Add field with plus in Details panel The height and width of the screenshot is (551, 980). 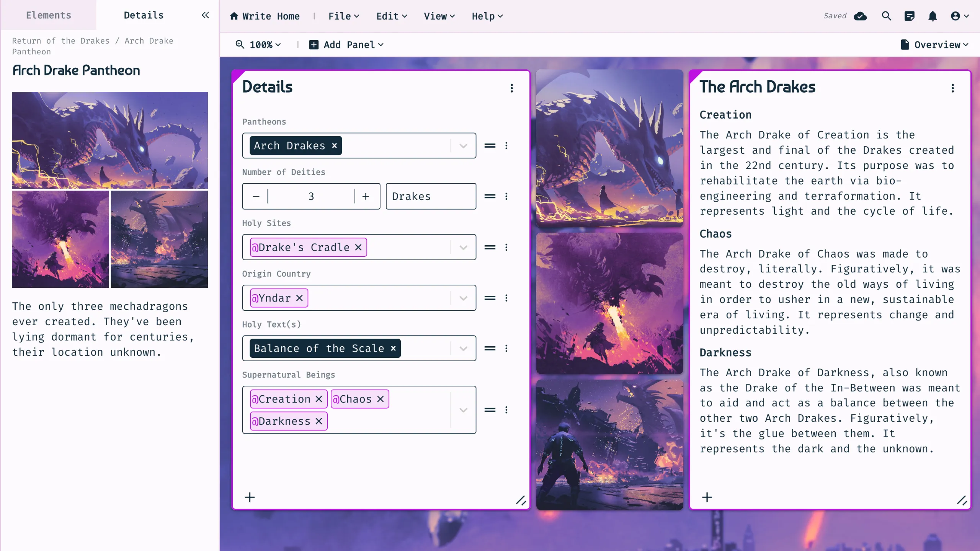coord(250,497)
